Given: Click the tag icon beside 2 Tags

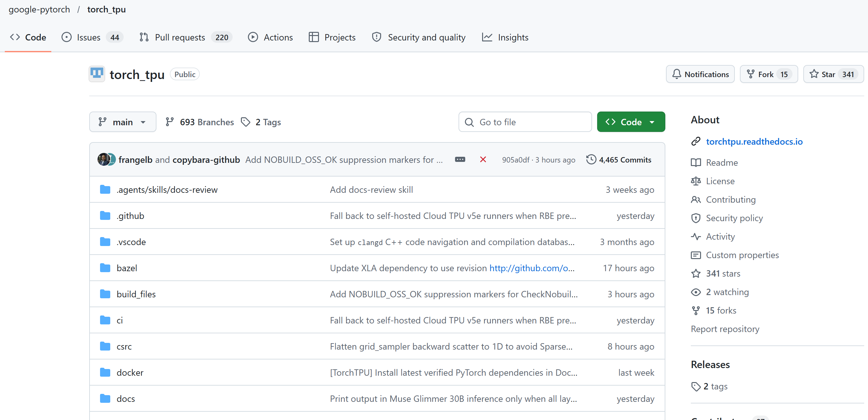Looking at the screenshot, I should [246, 122].
